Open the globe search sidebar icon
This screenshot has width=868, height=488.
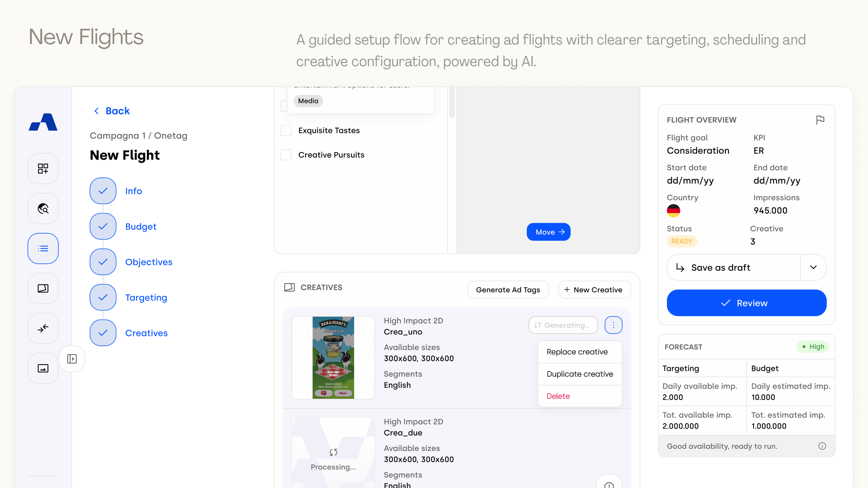tap(43, 209)
